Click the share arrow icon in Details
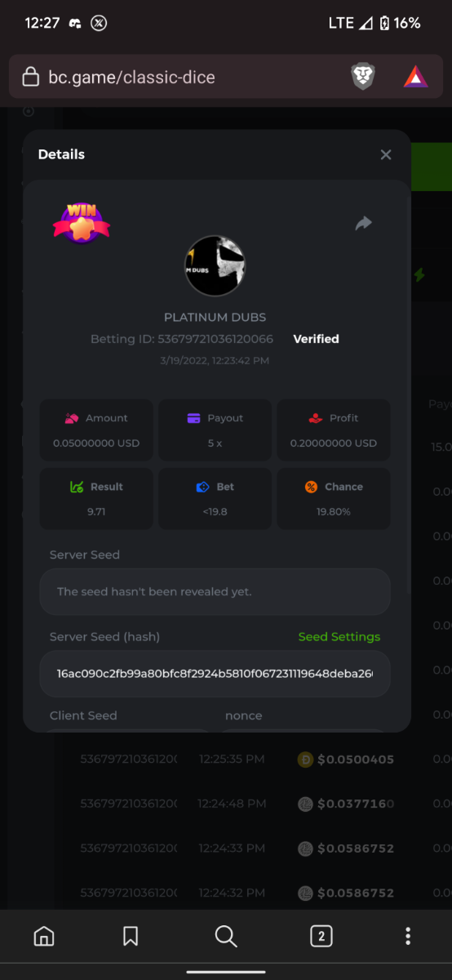452x980 pixels. (364, 223)
